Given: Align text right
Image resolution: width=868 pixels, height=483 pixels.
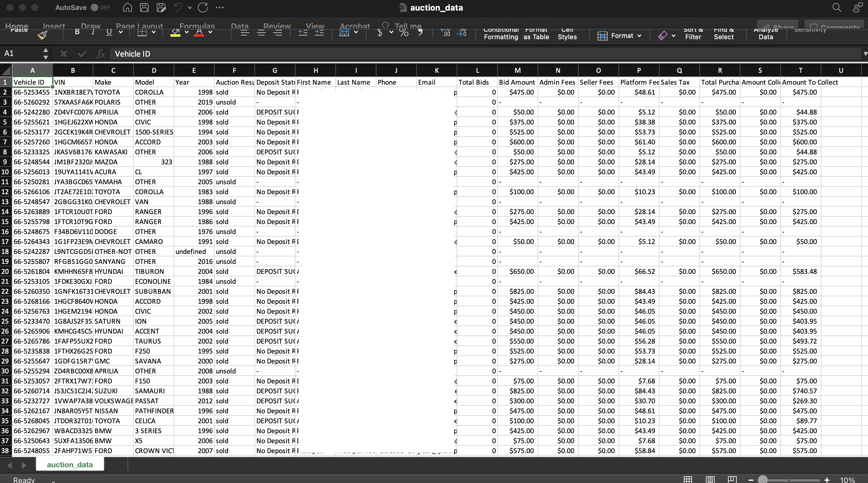Looking at the screenshot, I should [278, 32].
